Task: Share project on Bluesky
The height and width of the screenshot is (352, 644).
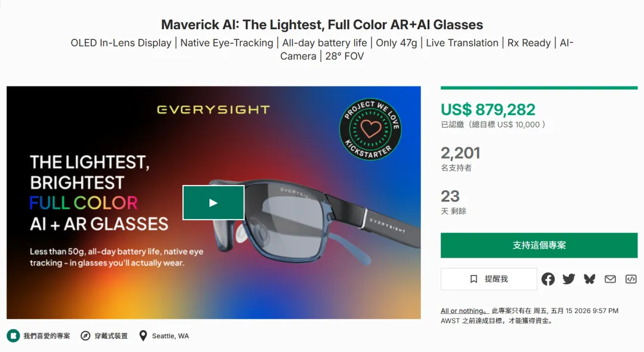Action: (590, 279)
